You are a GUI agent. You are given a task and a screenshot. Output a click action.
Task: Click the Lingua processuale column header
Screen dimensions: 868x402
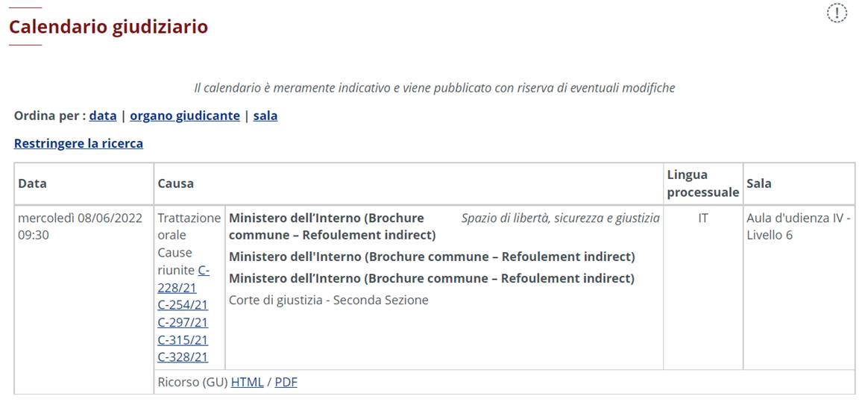pyautogui.click(x=702, y=183)
